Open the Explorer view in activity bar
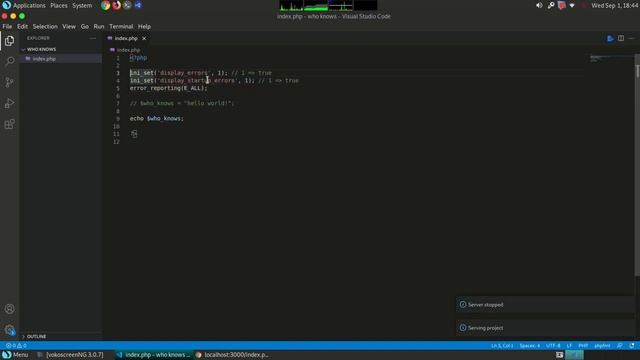This screenshot has height=360, width=640. pyautogui.click(x=9, y=41)
